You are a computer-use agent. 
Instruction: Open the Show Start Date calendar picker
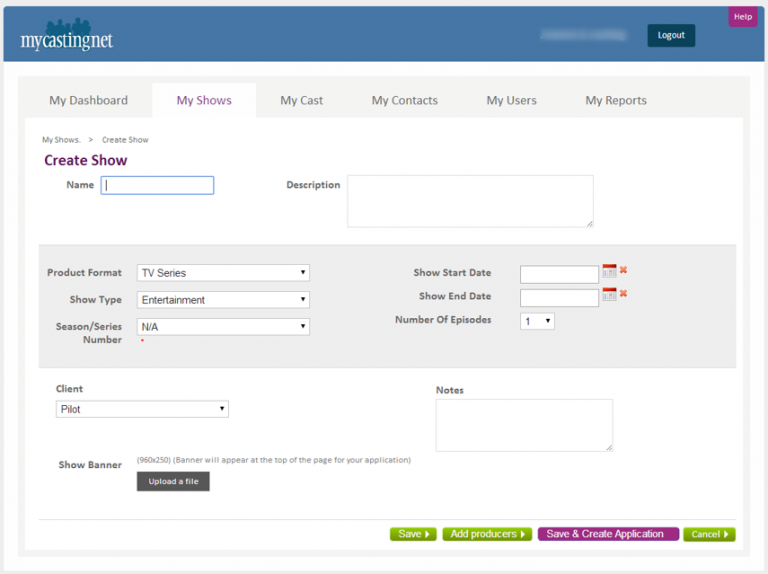pyautogui.click(x=609, y=271)
